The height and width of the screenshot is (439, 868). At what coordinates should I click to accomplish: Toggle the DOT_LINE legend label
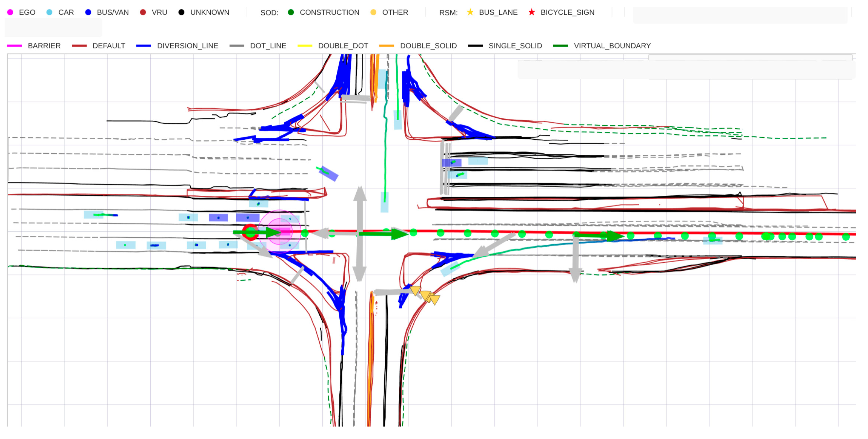[268, 46]
